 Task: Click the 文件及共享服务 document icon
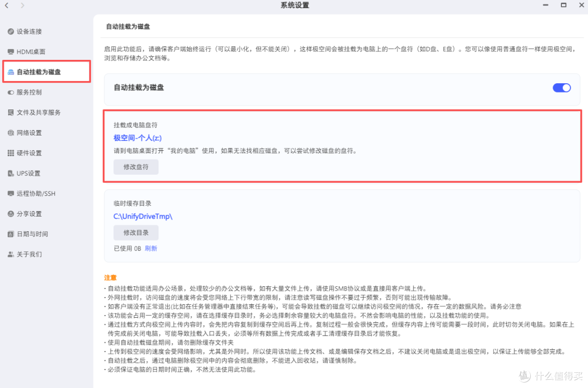point(10,112)
